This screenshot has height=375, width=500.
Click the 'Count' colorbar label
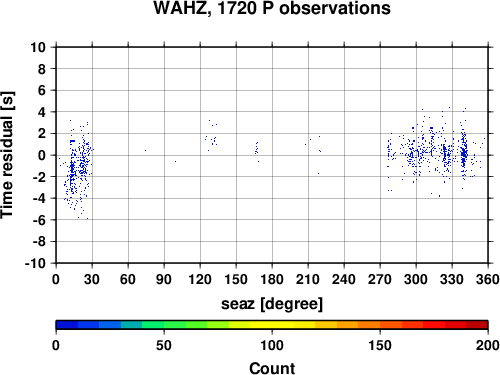click(x=272, y=368)
